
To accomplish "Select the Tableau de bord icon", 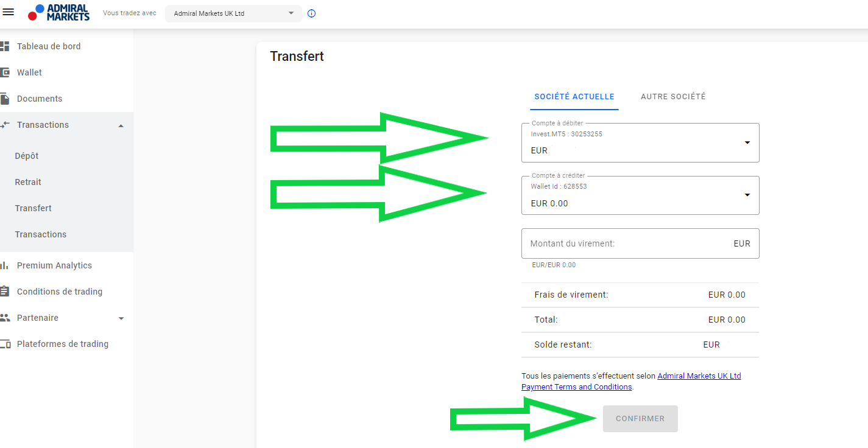I will click(6, 46).
